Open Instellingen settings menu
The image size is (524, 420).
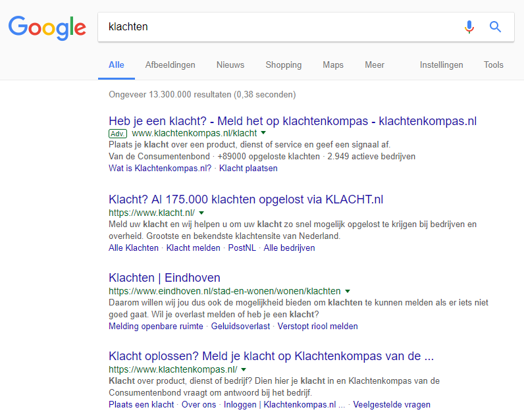point(441,65)
